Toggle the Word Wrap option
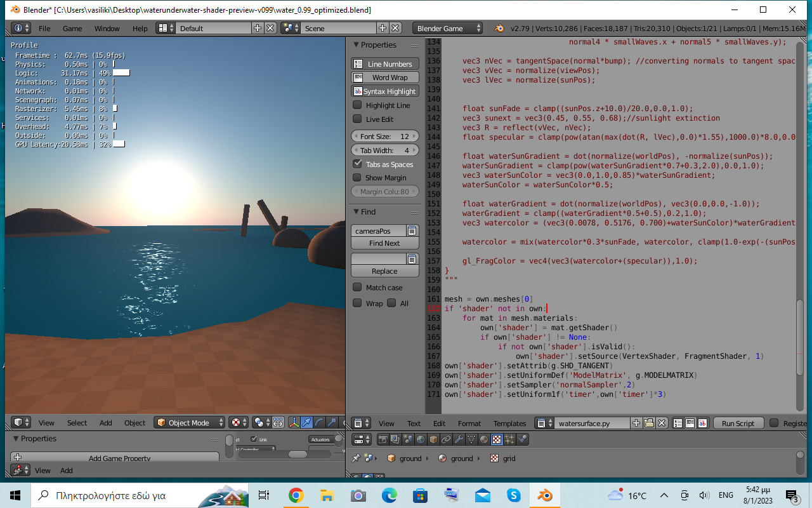The height and width of the screenshot is (508, 812). click(x=385, y=77)
